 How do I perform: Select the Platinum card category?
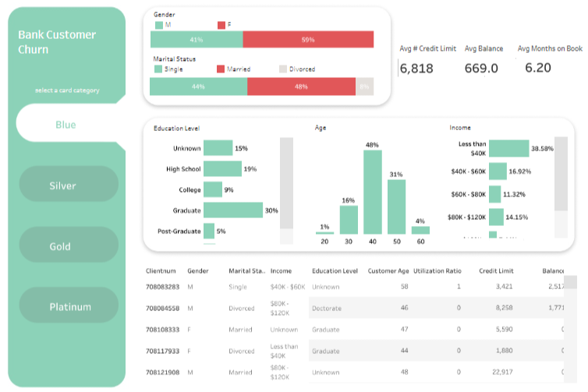coord(69,305)
